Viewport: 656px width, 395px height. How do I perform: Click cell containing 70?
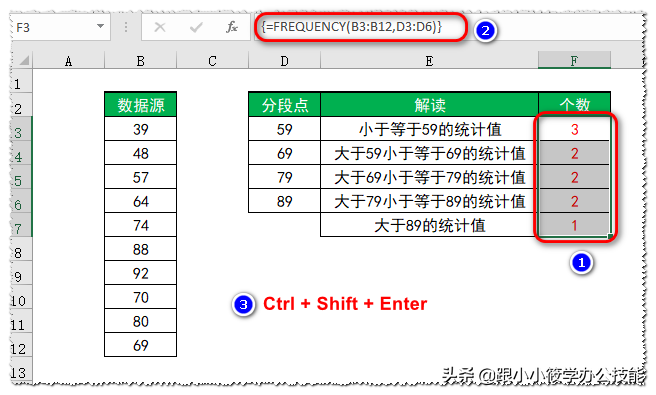pyautogui.click(x=141, y=297)
